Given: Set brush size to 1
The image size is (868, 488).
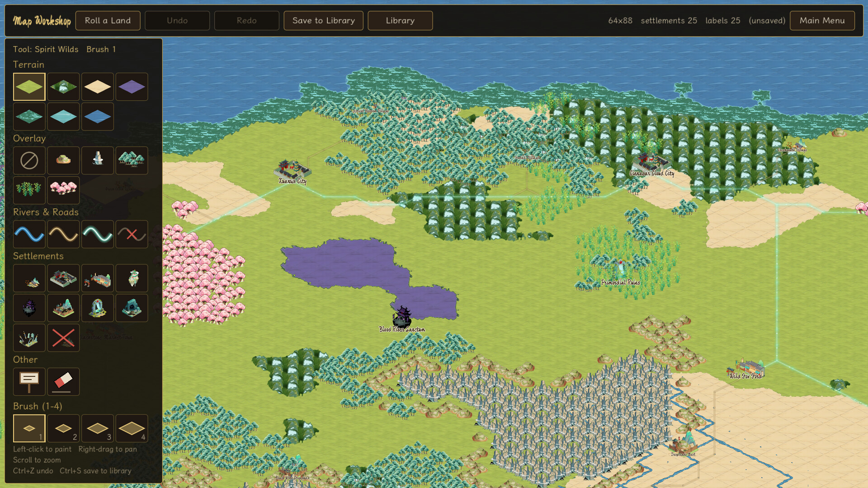Looking at the screenshot, I should click(29, 428).
